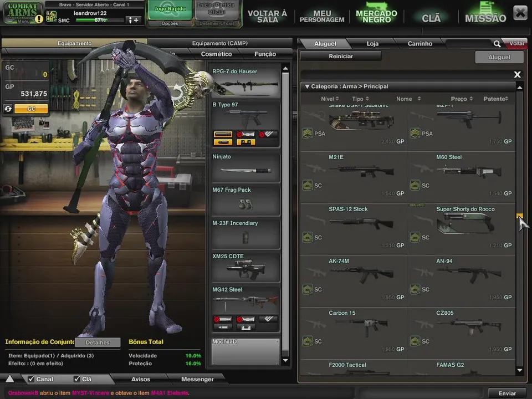The image size is (532, 399).
Task: Switch to the Função tab
Action: [x=265, y=54]
